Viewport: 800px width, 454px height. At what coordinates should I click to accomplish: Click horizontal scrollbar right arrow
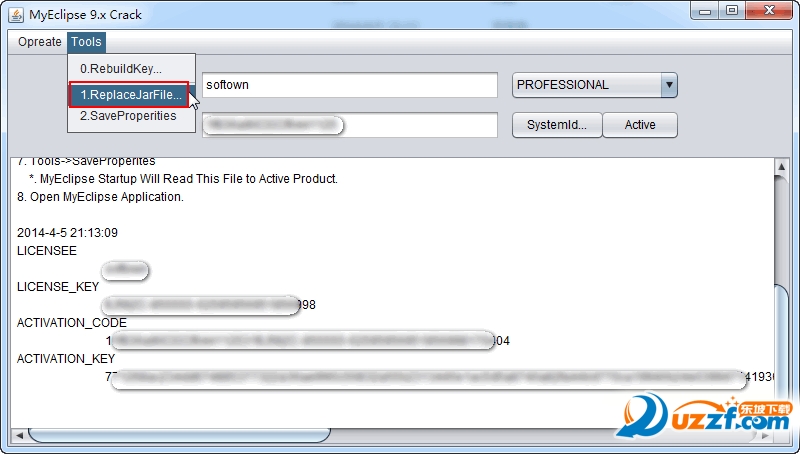(x=765, y=436)
